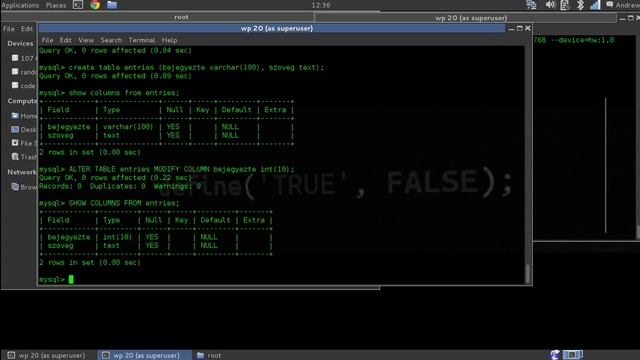Open the volume control icon
640x360 pixels.
(550, 5)
